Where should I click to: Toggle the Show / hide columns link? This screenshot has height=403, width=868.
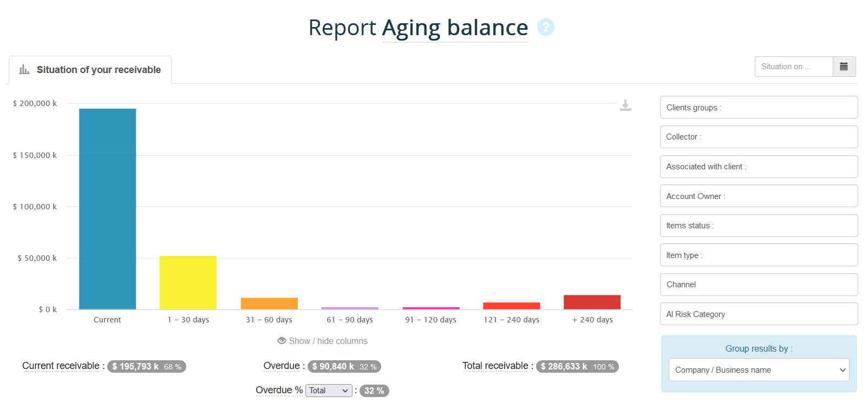328,341
